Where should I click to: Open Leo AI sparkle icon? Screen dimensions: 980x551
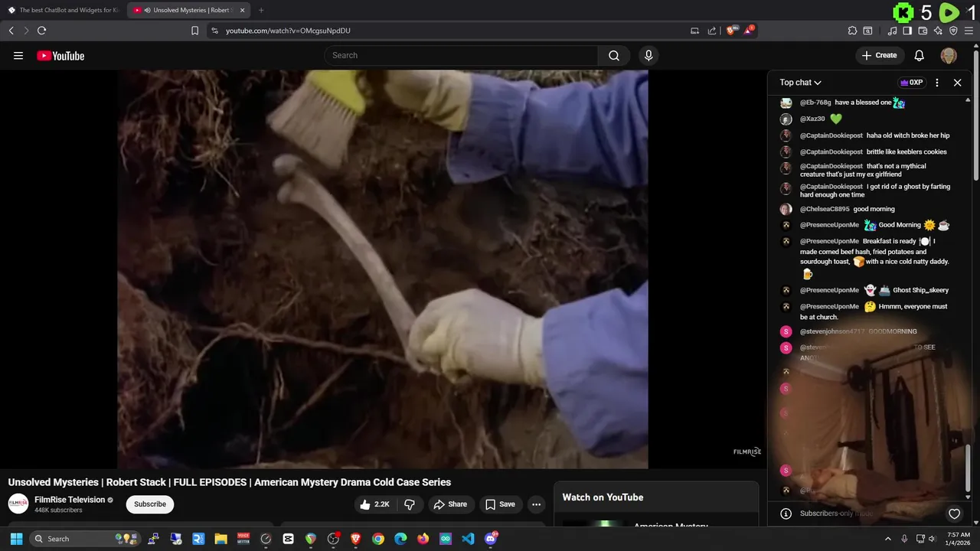click(x=938, y=31)
